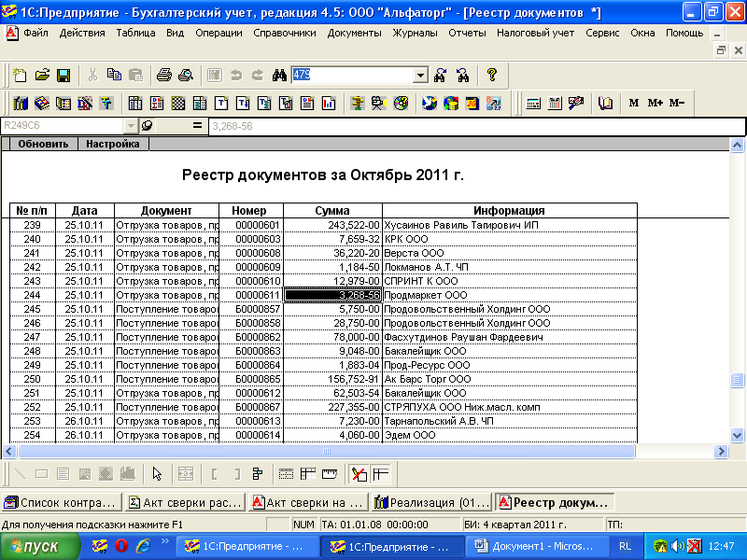Open the Сервис menu

pos(602,33)
